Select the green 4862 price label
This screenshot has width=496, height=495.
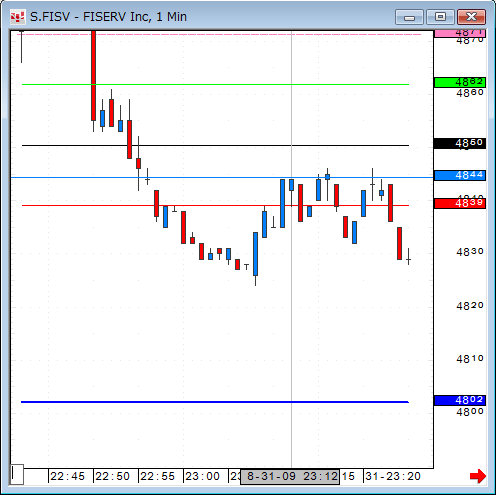point(460,82)
